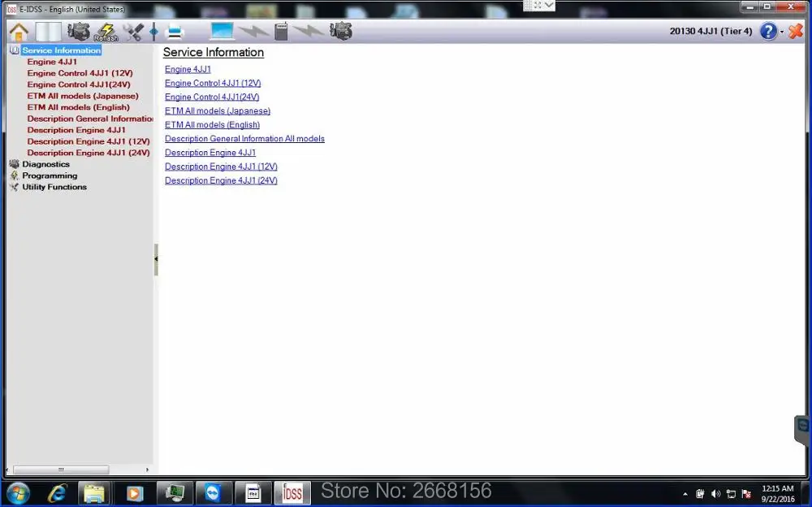This screenshot has height=507, width=812.
Task: Open the ETM All models (Japanese) link
Action: pyautogui.click(x=218, y=111)
